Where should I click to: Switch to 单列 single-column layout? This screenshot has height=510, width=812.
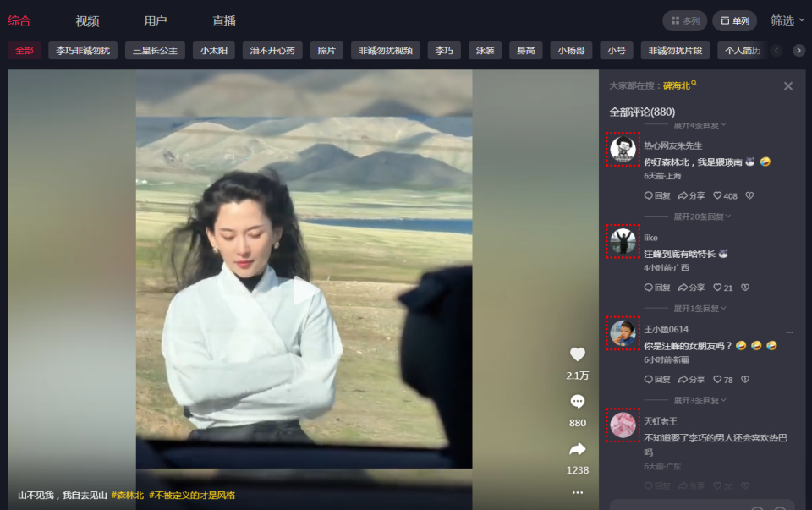click(x=735, y=20)
